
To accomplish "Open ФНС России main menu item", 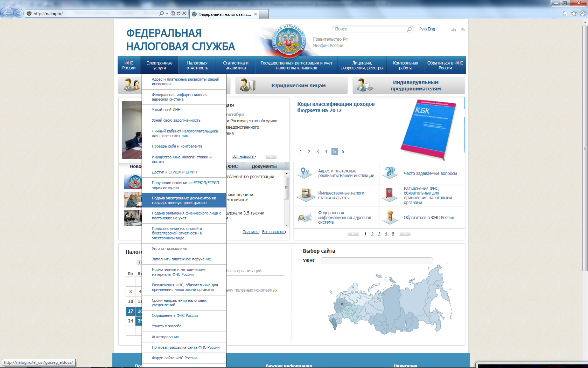I will click(x=129, y=65).
